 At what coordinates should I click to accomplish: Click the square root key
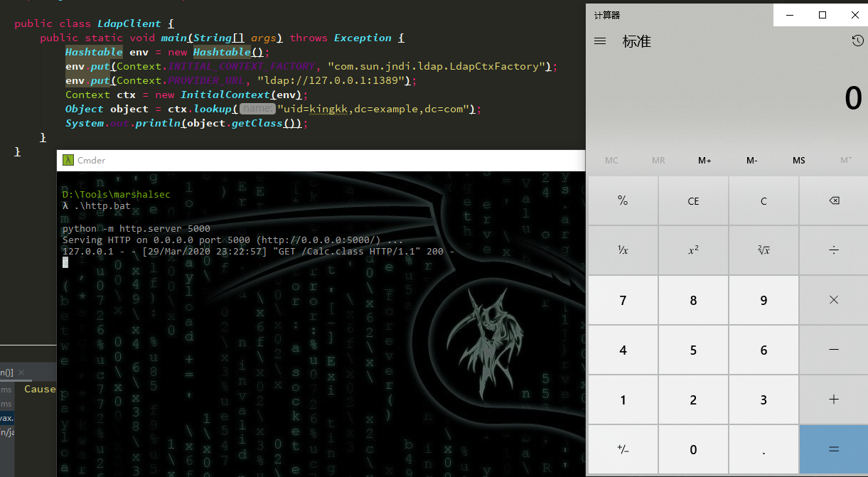pos(763,250)
